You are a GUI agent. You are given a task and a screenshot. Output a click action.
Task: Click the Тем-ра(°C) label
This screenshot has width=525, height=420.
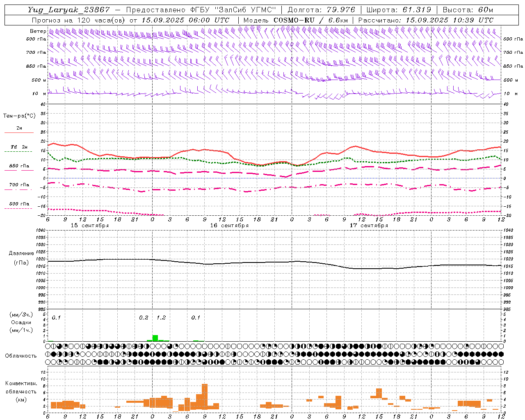pos(19,116)
